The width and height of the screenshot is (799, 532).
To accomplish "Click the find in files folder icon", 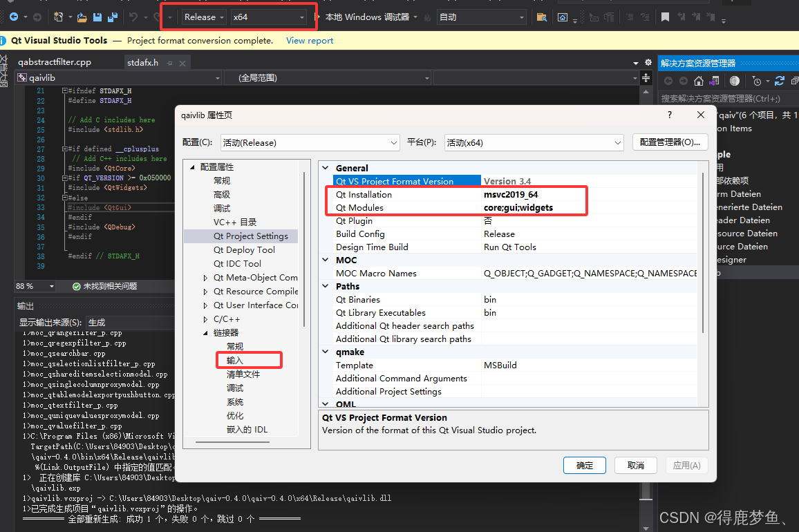I will click(542, 17).
